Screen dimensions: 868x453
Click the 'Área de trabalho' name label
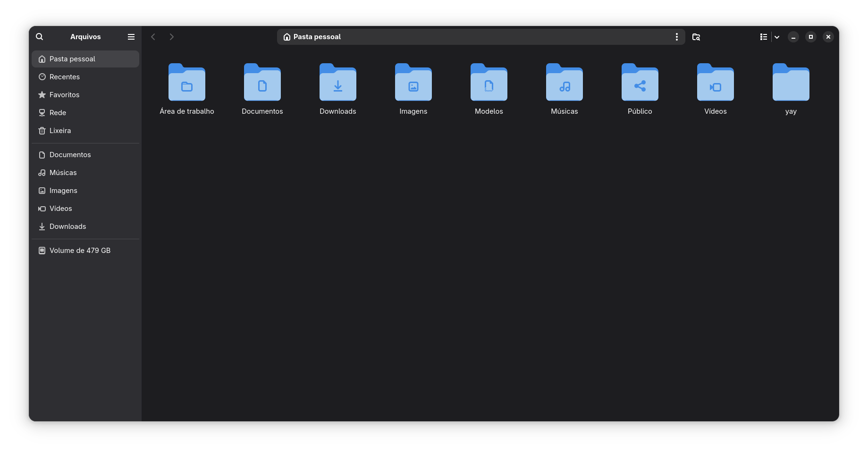[187, 111]
